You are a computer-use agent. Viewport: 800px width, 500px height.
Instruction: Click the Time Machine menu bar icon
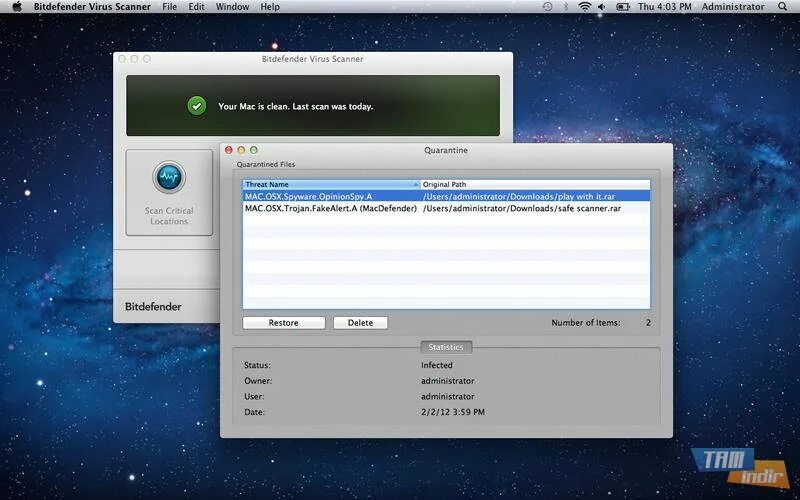pos(547,7)
